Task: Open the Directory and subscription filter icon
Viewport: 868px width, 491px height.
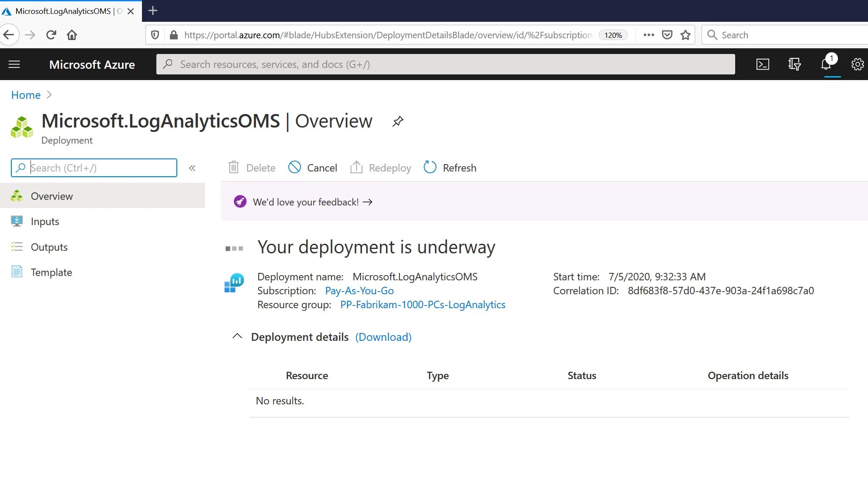Action: point(794,64)
